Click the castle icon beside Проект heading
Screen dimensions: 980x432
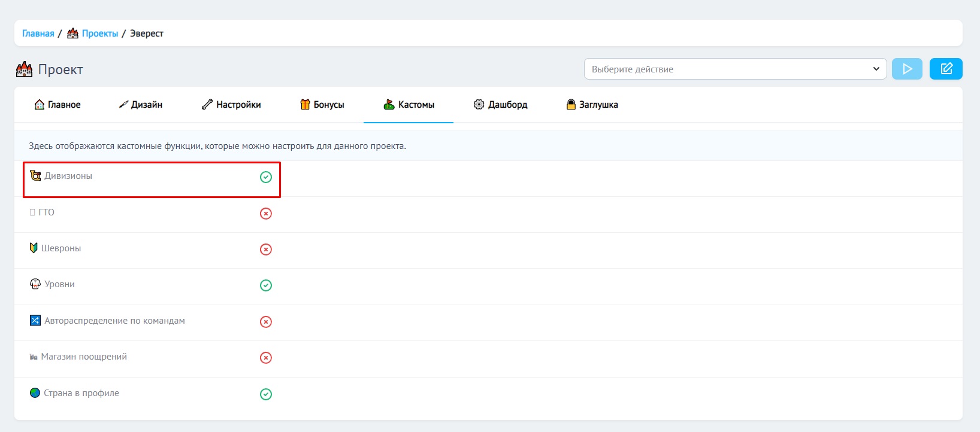(24, 69)
